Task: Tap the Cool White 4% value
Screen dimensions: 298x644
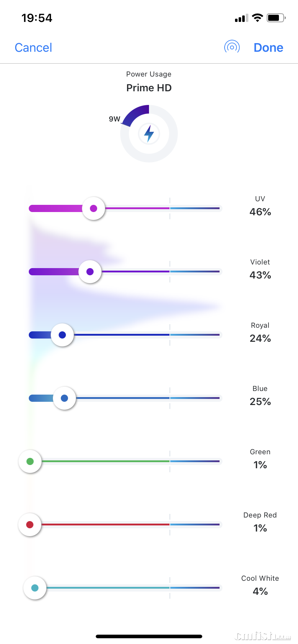Action: (260, 592)
